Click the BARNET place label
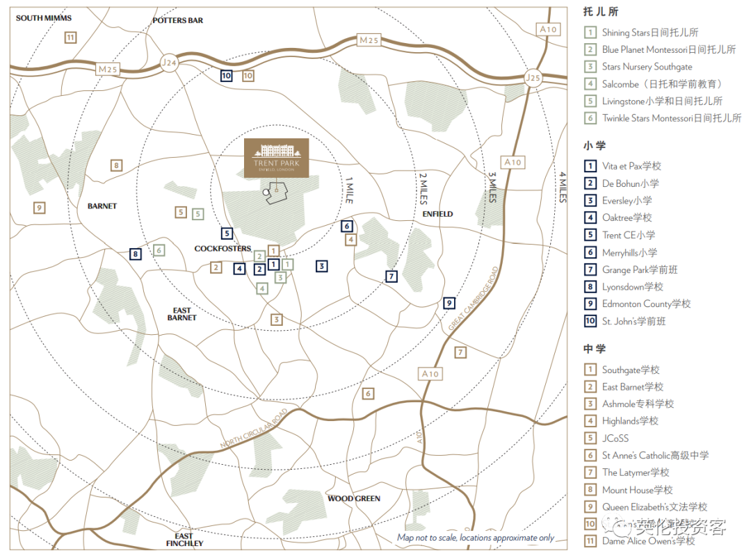 coord(102,206)
